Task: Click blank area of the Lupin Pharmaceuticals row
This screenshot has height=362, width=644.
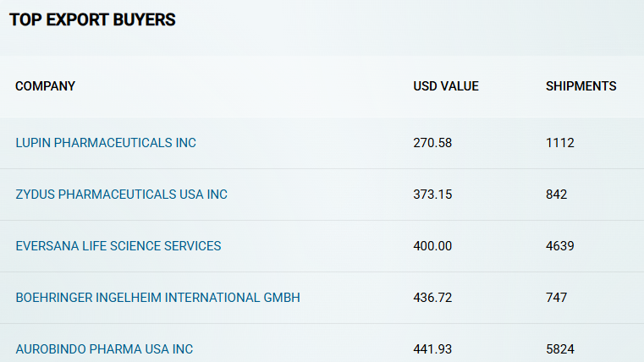Action: tap(304, 143)
